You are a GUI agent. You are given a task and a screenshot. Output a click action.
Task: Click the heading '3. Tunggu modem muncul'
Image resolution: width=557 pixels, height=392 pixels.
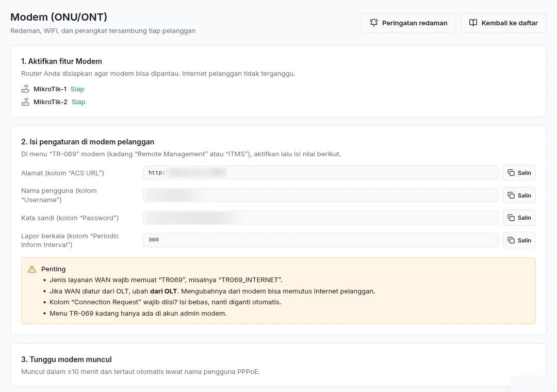[67, 360]
